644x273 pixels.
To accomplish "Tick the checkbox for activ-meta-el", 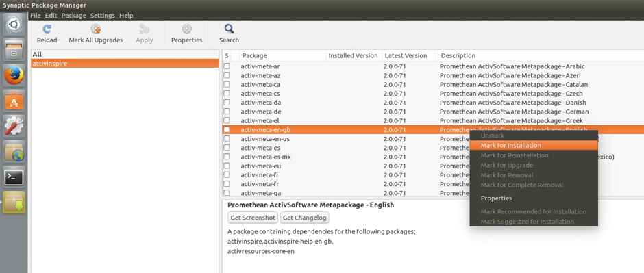I will pos(226,120).
